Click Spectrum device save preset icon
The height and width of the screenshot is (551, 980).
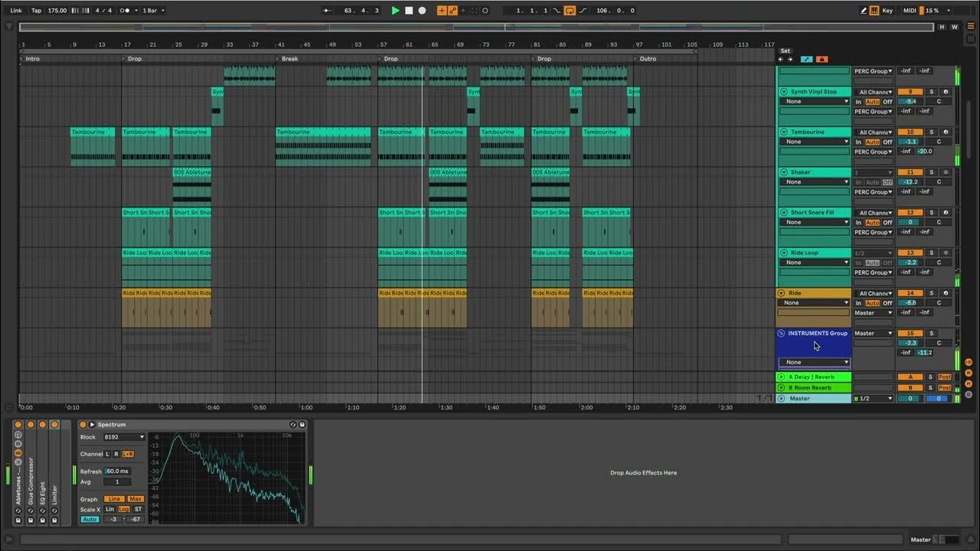tap(302, 425)
